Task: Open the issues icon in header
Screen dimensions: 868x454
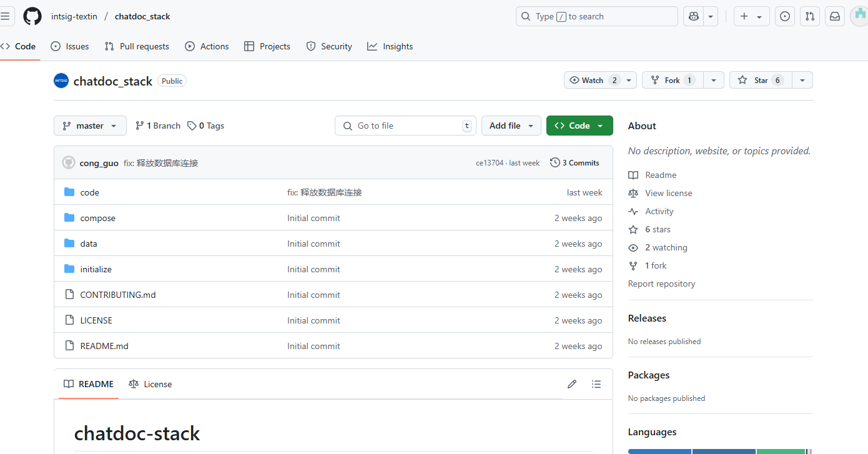Action: 785,16
